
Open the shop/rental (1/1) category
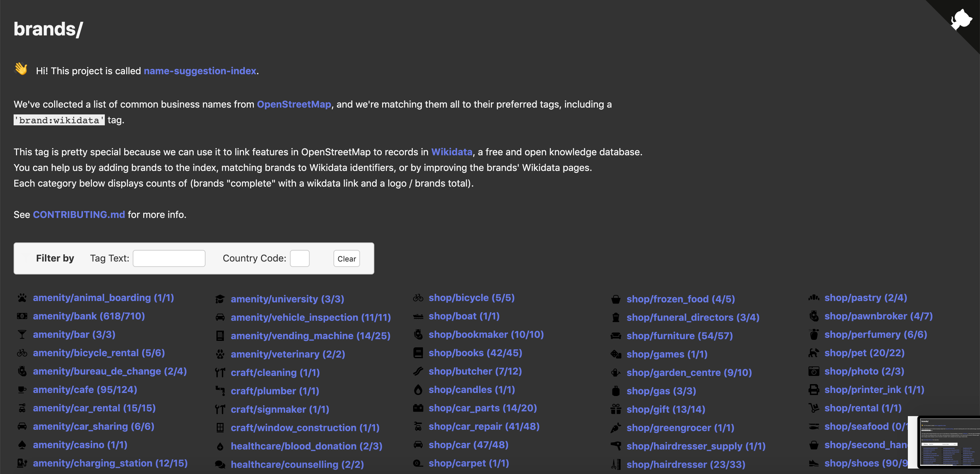863,408
